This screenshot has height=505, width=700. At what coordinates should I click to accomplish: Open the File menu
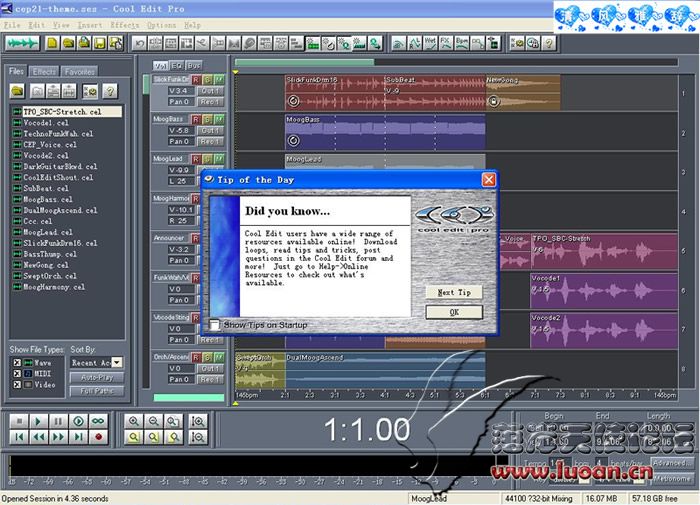[12, 25]
